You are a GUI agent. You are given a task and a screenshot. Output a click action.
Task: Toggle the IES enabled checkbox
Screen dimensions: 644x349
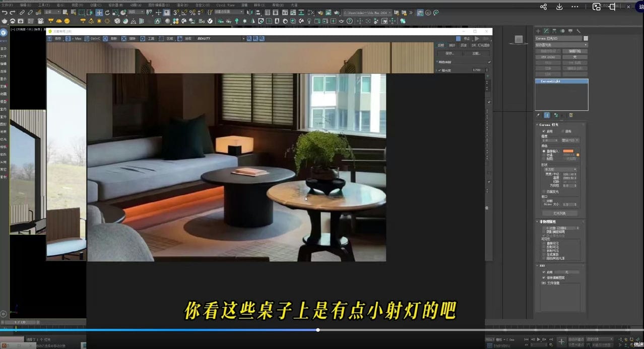[x=544, y=272]
